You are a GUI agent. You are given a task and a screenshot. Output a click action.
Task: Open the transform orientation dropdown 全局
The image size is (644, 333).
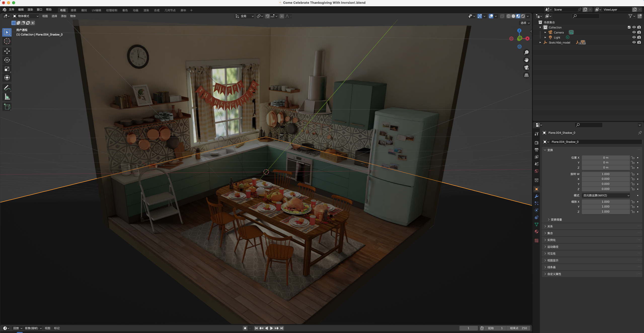tap(245, 16)
